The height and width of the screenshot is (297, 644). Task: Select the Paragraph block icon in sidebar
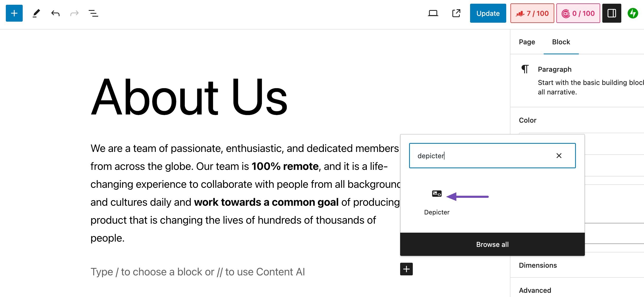[525, 69]
